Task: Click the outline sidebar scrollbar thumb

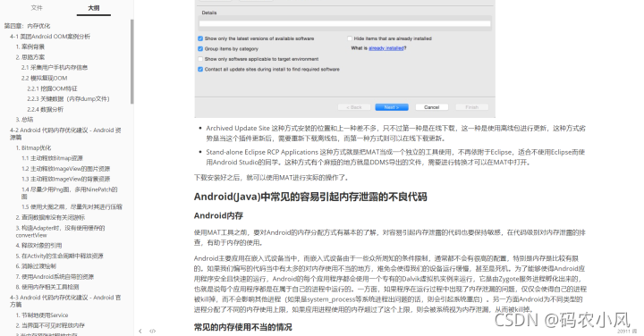Action: click(131, 62)
